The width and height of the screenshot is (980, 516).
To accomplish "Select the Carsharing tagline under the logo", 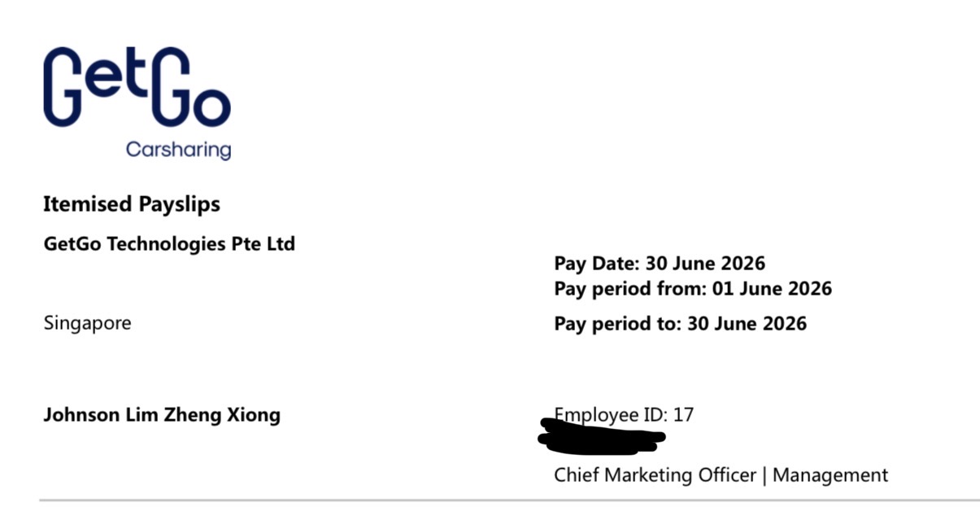I will pos(178,150).
